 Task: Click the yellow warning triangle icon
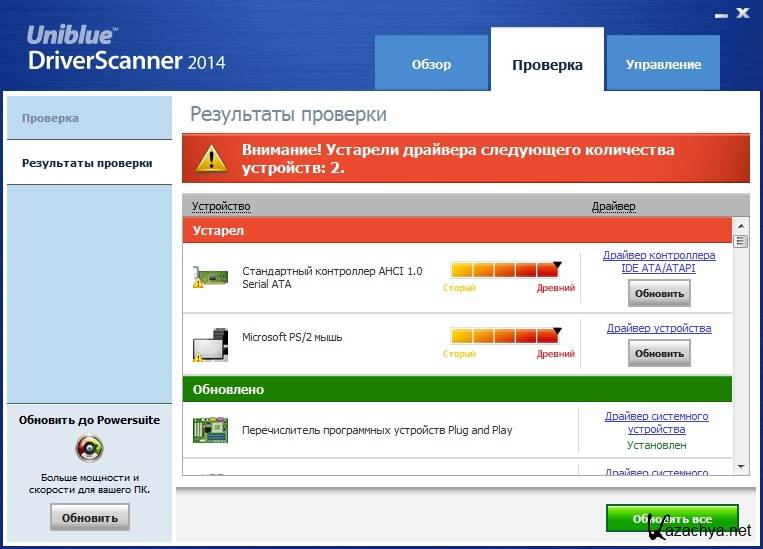(210, 156)
